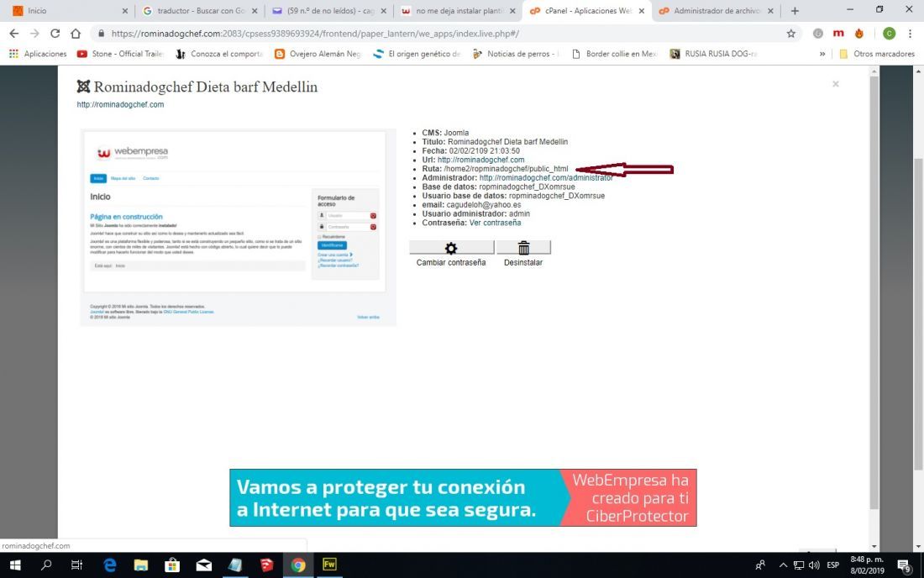Image resolution: width=924 pixels, height=578 pixels.
Task: Open the Border collie en Mex bookmark
Action: pyautogui.click(x=614, y=54)
